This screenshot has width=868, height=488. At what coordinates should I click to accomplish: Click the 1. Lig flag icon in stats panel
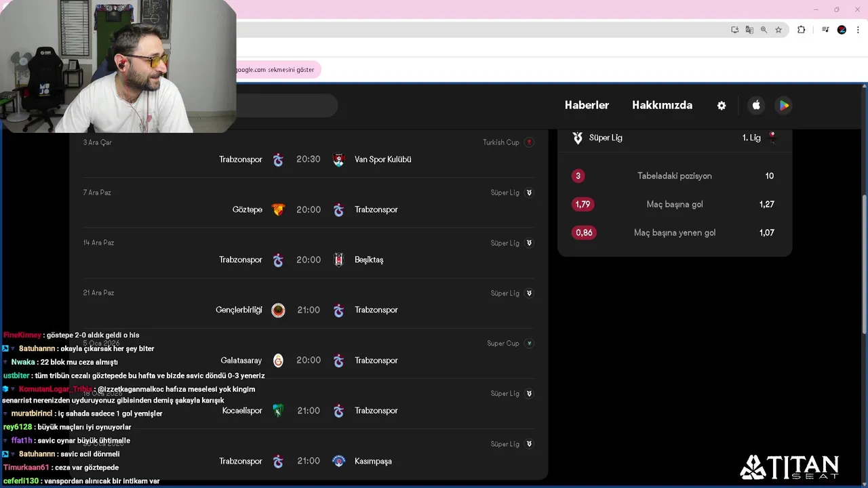pos(772,137)
